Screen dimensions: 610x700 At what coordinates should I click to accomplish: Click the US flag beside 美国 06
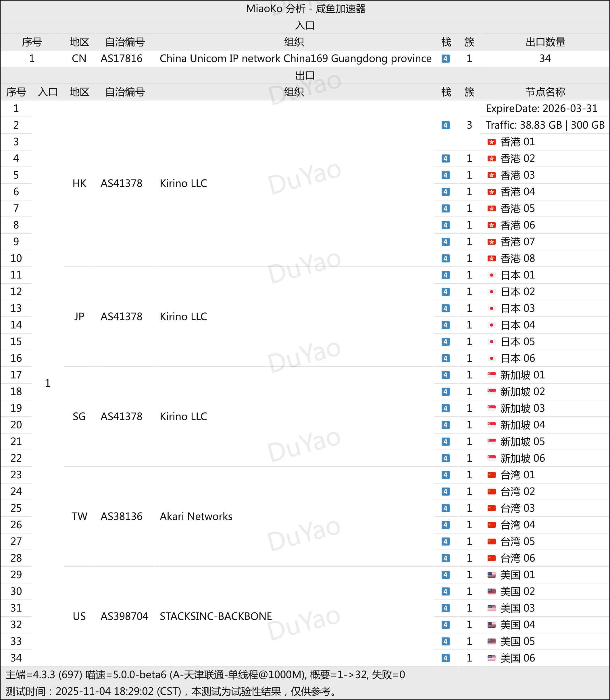click(x=491, y=658)
